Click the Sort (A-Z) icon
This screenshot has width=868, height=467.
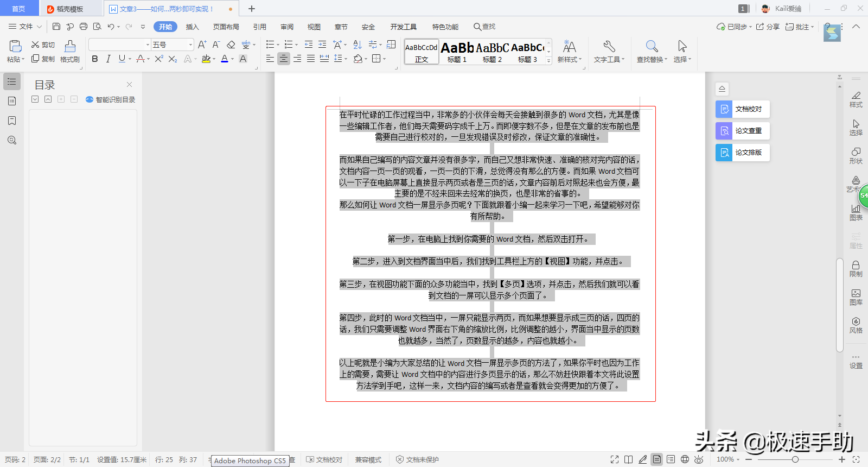pyautogui.click(x=357, y=45)
